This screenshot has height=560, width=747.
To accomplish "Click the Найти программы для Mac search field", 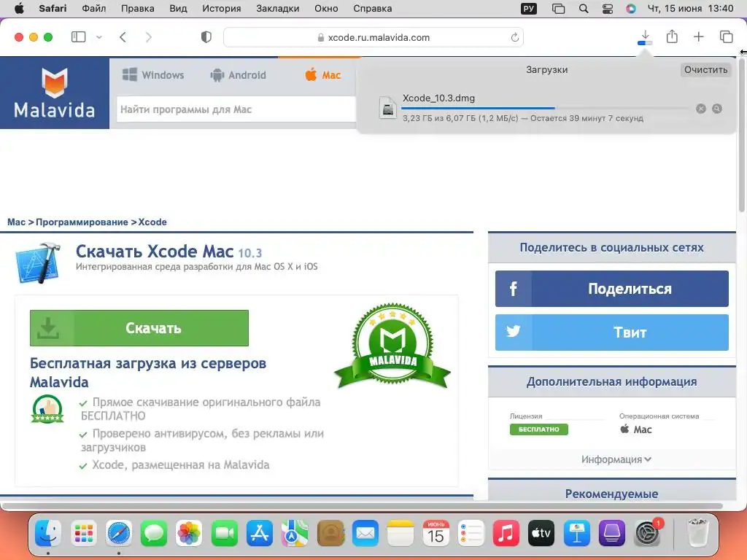I will 236,109.
